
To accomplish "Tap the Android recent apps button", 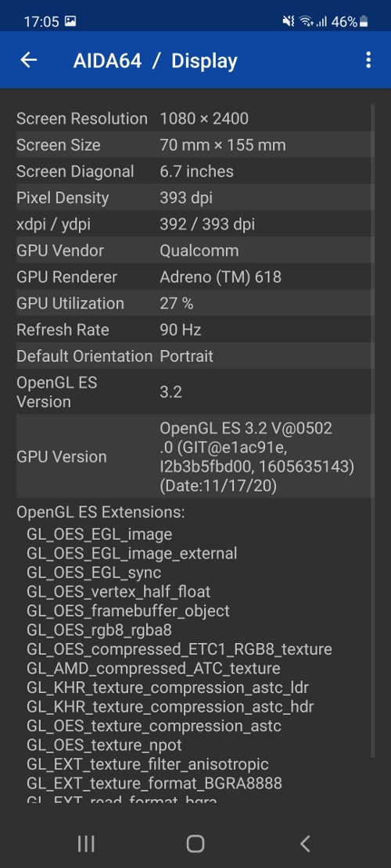I will click(x=86, y=844).
